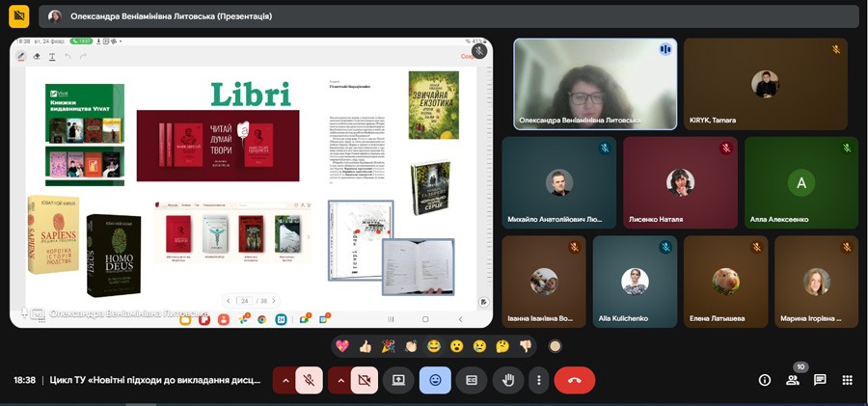Turn on the microphone
This screenshot has height=406, width=868.
[310, 380]
